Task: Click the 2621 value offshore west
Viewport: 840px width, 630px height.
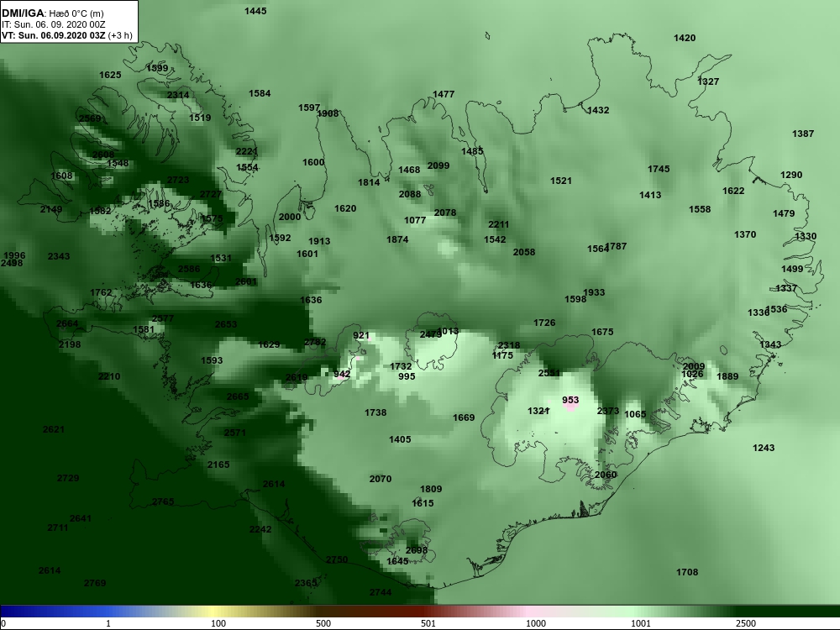Action: [x=54, y=429]
